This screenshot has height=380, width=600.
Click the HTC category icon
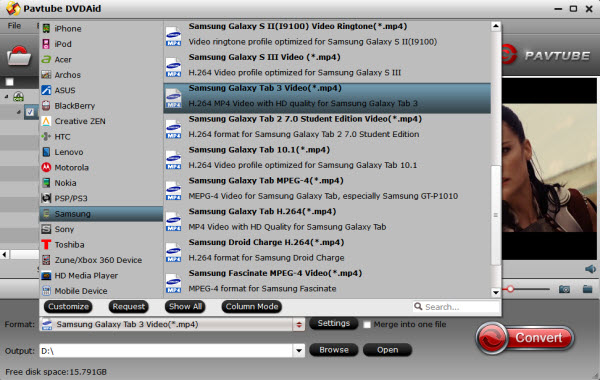point(46,136)
